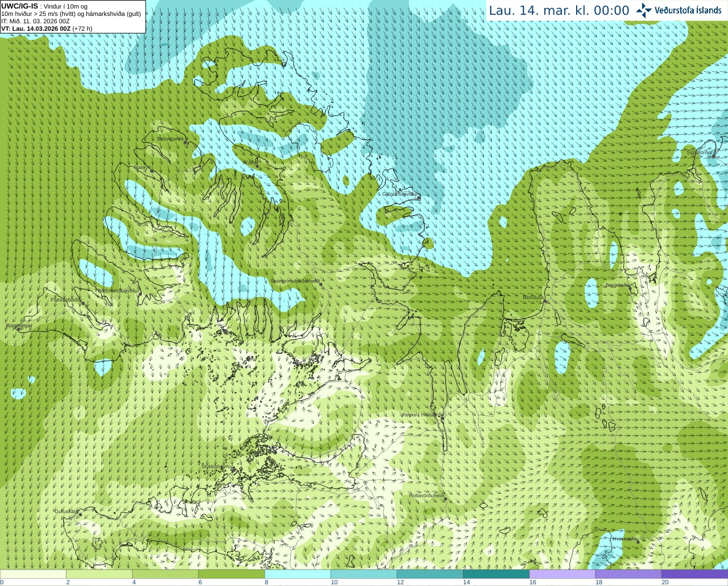Select the Bolungarvík station marker
The image size is (728, 586).
pyautogui.click(x=185, y=142)
